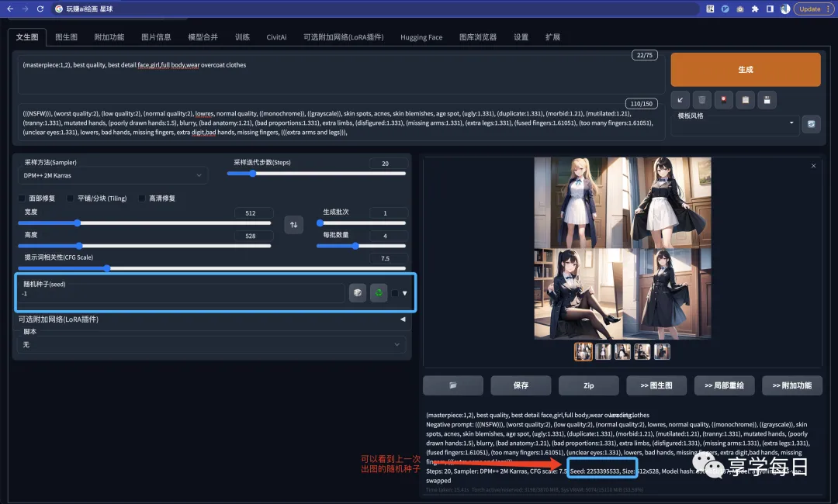Click the Chrome Update button
The image size is (838, 504).
click(x=814, y=9)
